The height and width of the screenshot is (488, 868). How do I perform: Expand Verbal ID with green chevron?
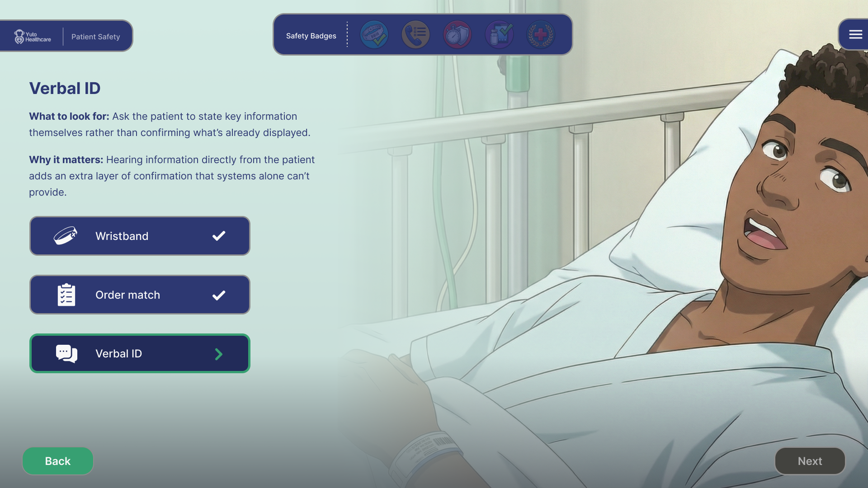(219, 354)
